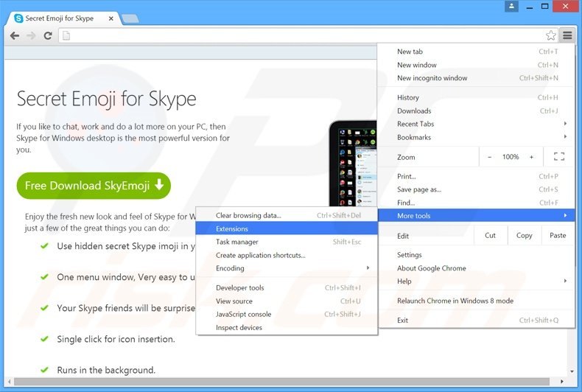Screen dimensions: 582x392
Task: Select Create application shortcuts...
Action: (287, 256)
